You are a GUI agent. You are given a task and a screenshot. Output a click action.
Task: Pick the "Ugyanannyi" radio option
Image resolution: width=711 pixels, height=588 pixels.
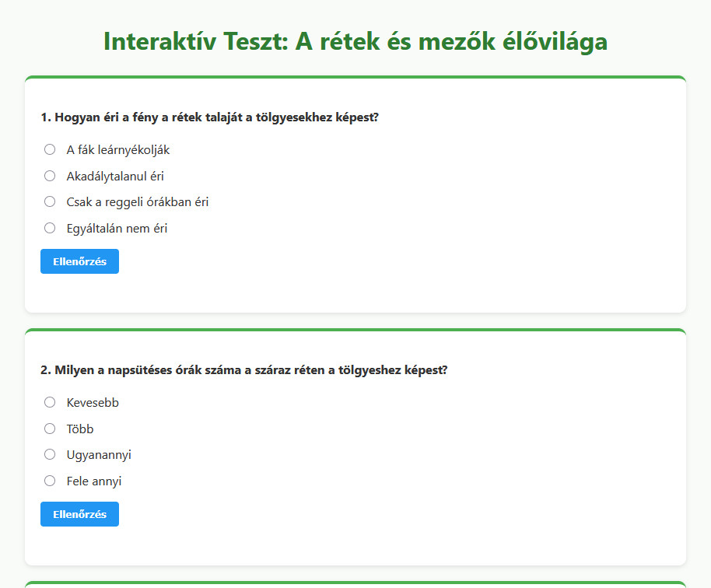pos(50,454)
